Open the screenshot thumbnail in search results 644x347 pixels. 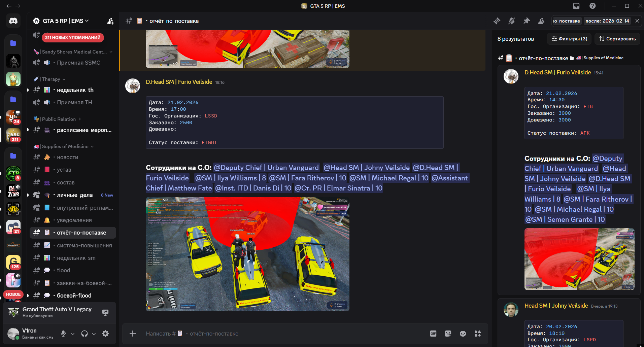coord(579,259)
